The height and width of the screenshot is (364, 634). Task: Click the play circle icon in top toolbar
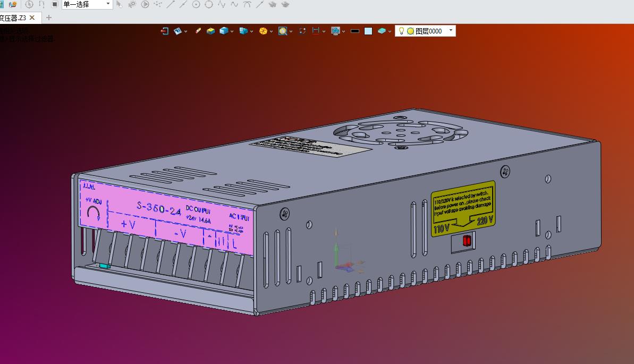click(145, 4)
